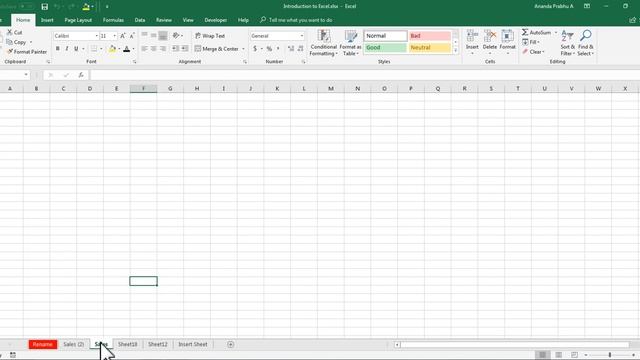640x360 pixels.
Task: Open the Developer ribbon tab
Action: point(216,20)
